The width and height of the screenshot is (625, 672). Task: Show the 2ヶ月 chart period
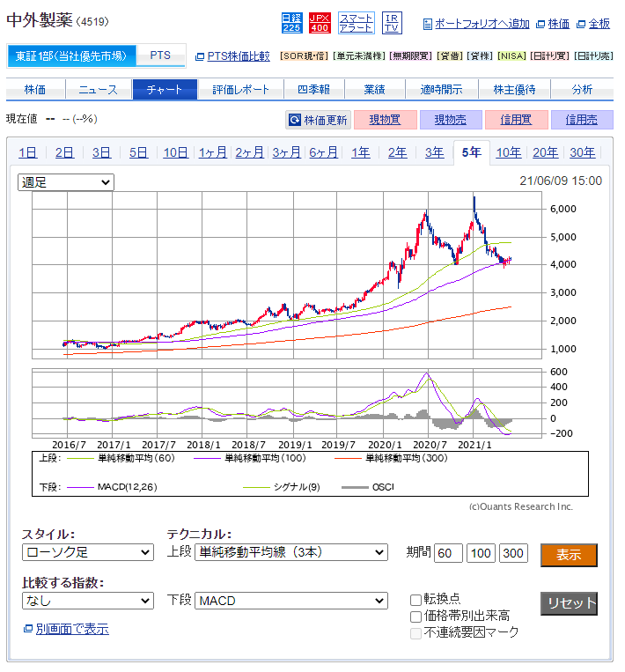coord(249,152)
